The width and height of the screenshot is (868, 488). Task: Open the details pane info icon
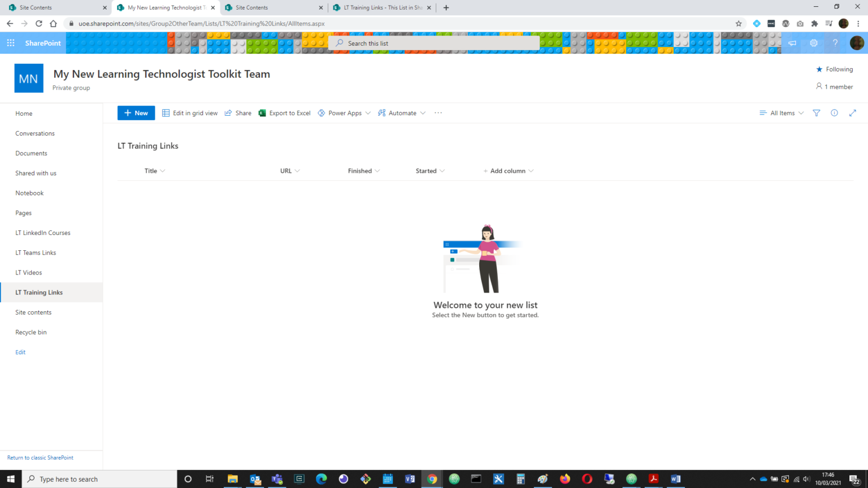(834, 113)
